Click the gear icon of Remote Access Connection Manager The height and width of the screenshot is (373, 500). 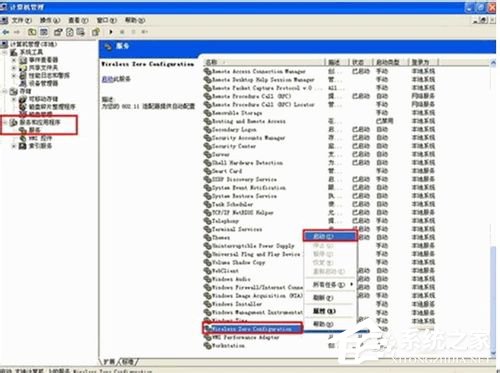(207, 71)
